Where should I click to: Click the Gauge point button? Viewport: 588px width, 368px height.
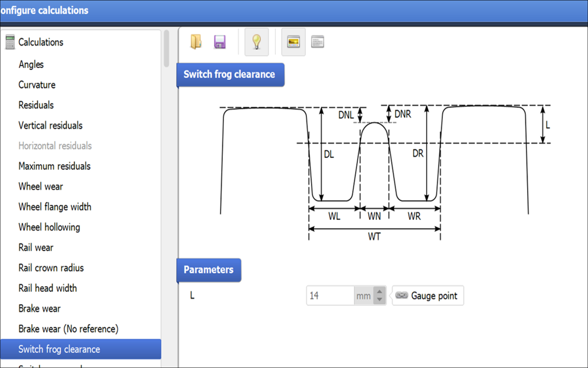tap(428, 296)
